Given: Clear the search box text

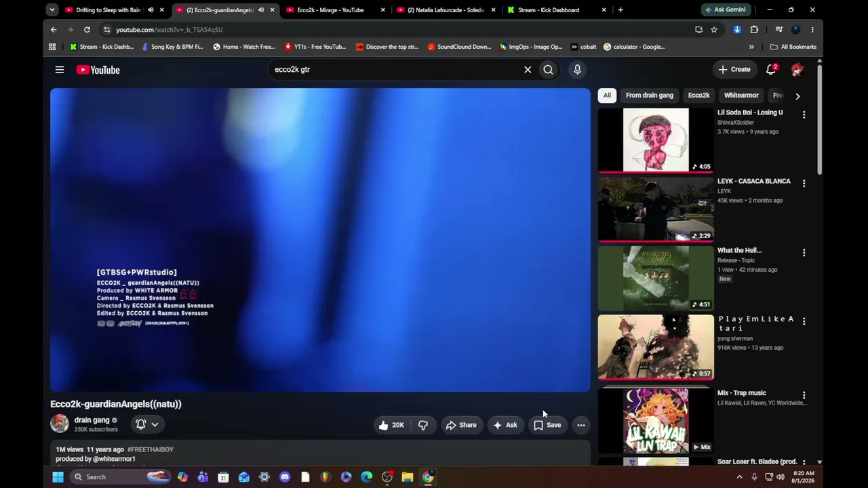Looking at the screenshot, I should point(528,69).
